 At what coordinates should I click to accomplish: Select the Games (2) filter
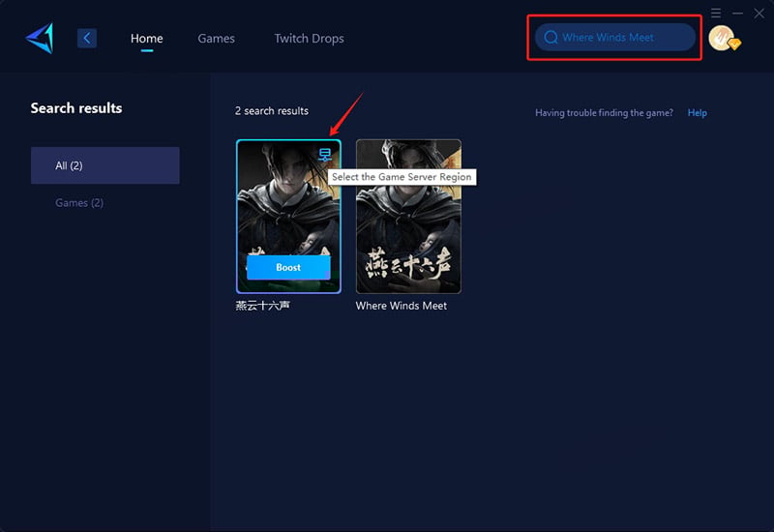(79, 203)
